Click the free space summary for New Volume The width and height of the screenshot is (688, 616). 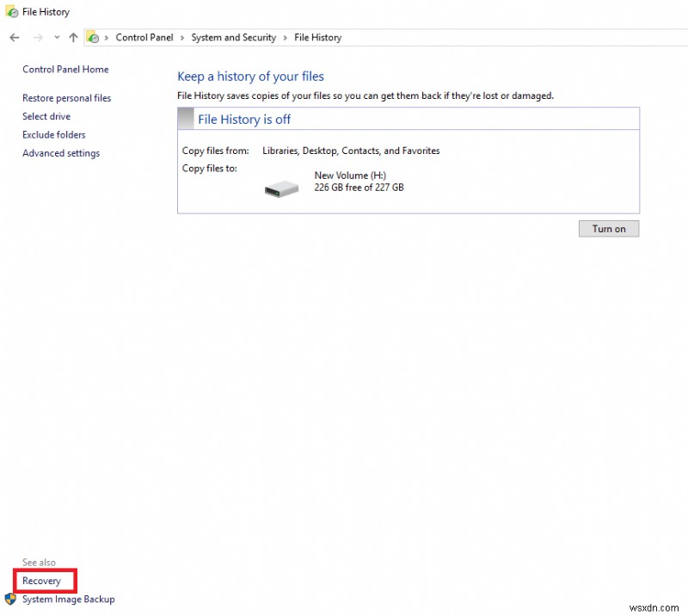[x=358, y=188]
